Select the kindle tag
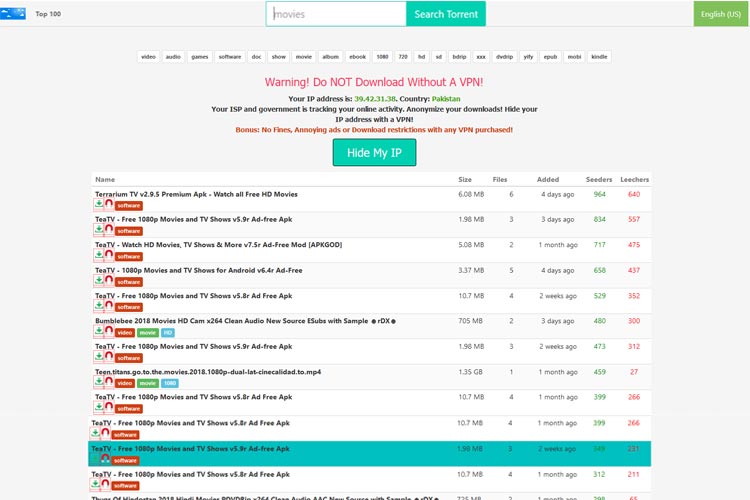The height and width of the screenshot is (500, 750). click(599, 56)
